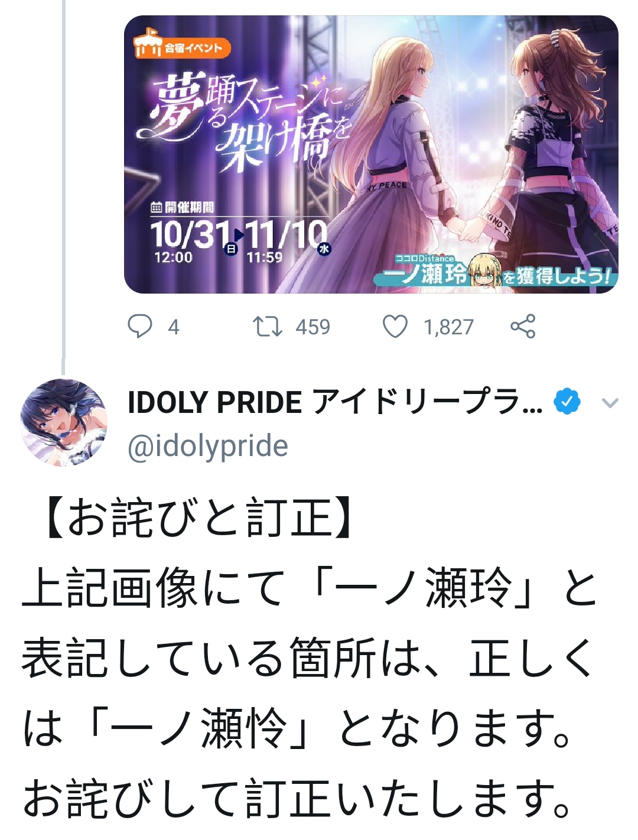Tap the IDOLY PRIDE display name

335,402
